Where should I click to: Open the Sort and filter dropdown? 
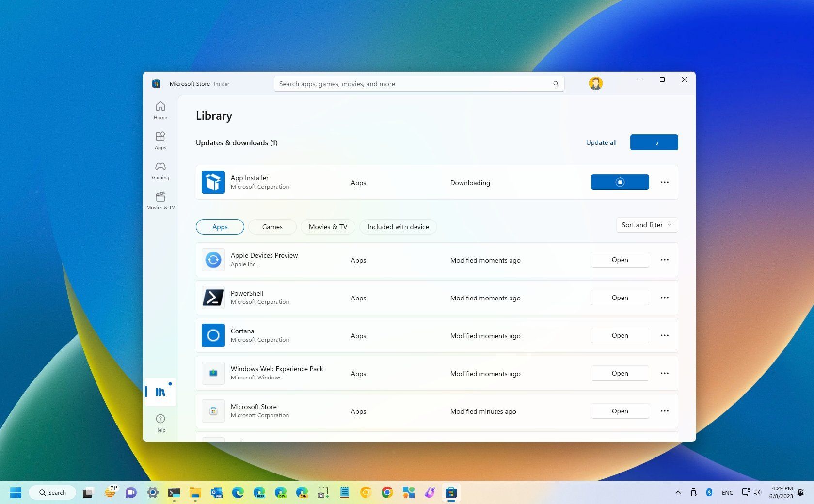(x=646, y=225)
